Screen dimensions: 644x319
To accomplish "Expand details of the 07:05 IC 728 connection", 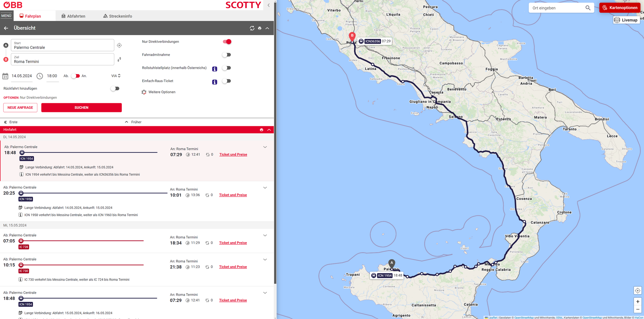I will click(x=265, y=236).
